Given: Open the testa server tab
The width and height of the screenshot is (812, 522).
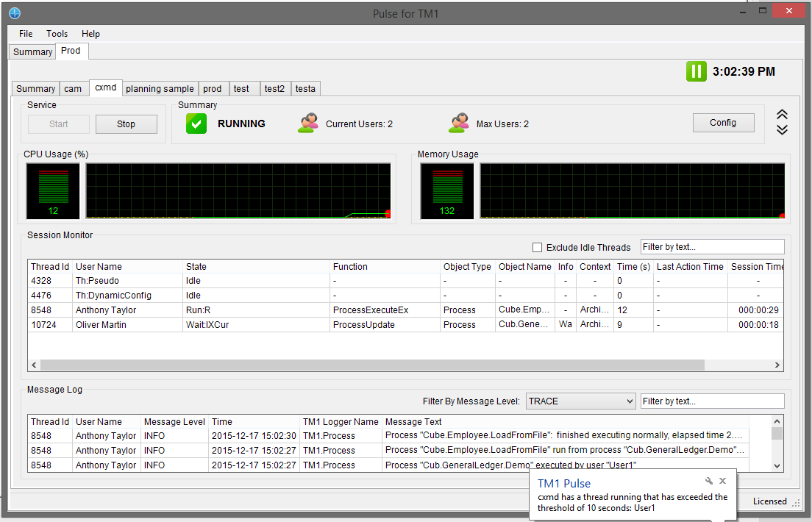Looking at the screenshot, I should pos(305,89).
